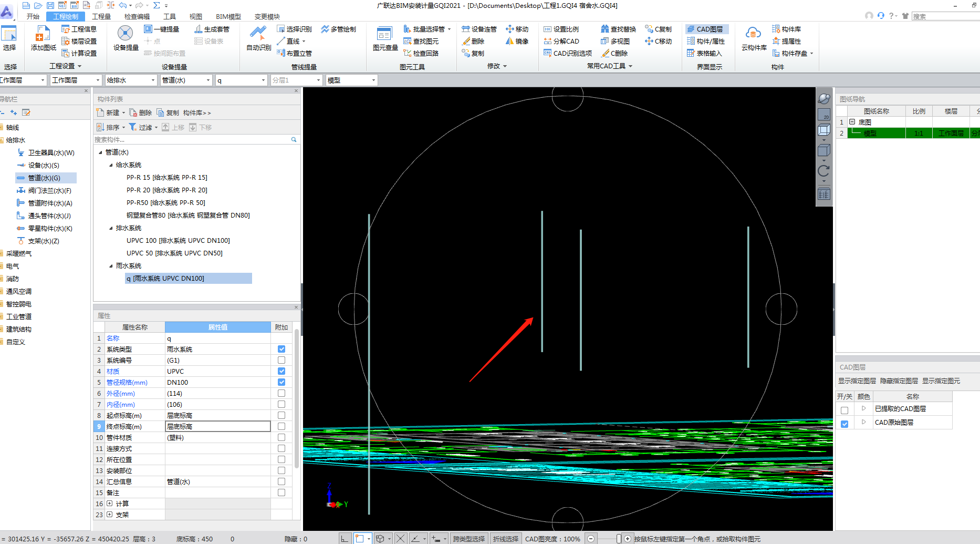Open 表格输入 table input
This screenshot has width=980, height=544.
(x=705, y=53)
